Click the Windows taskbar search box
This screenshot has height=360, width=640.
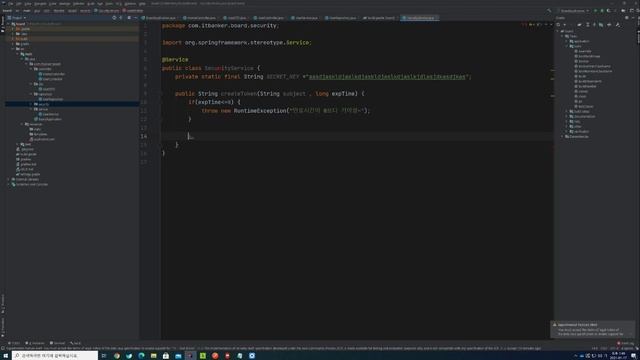coord(55,356)
